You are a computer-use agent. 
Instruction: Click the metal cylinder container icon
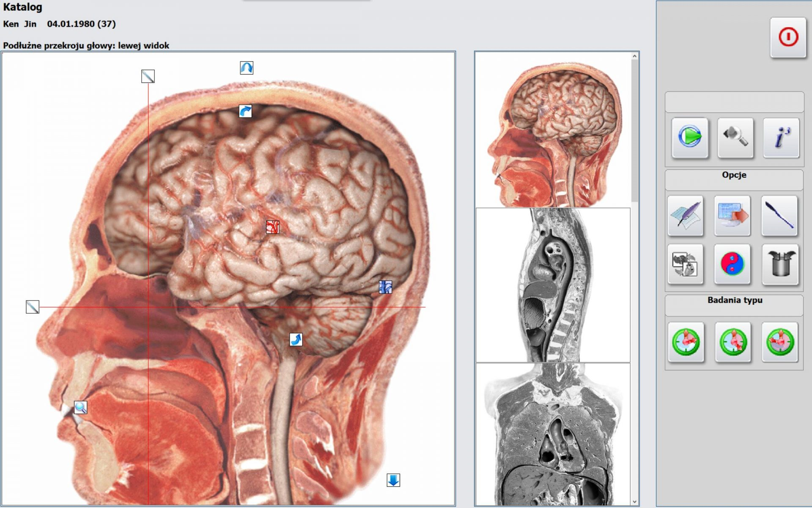tap(780, 264)
